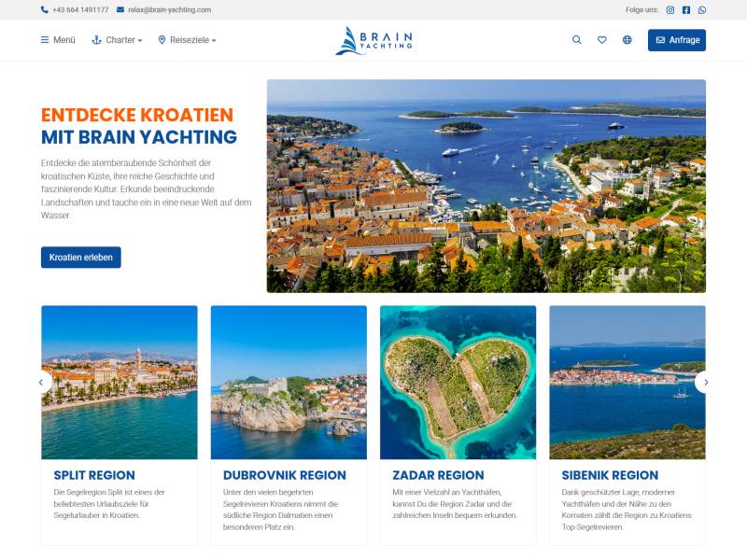747x560 pixels.
Task: Click the Anfrage button
Action: click(676, 40)
